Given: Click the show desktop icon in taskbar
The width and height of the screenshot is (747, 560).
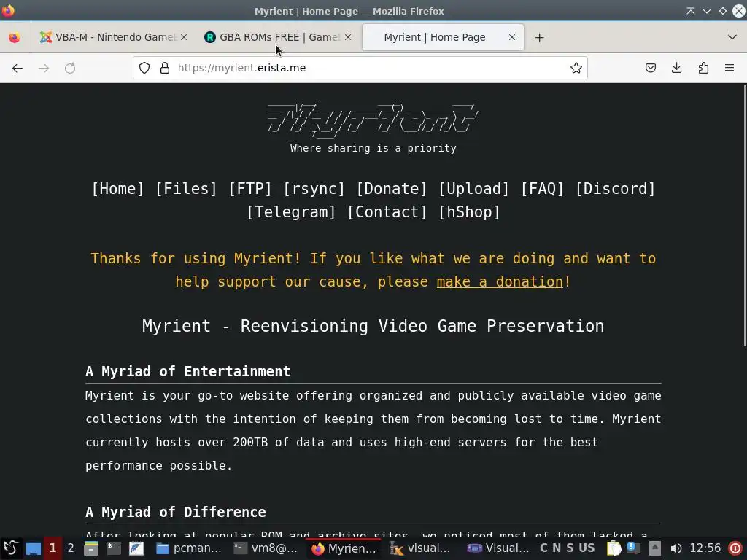Looking at the screenshot, I should (34, 548).
